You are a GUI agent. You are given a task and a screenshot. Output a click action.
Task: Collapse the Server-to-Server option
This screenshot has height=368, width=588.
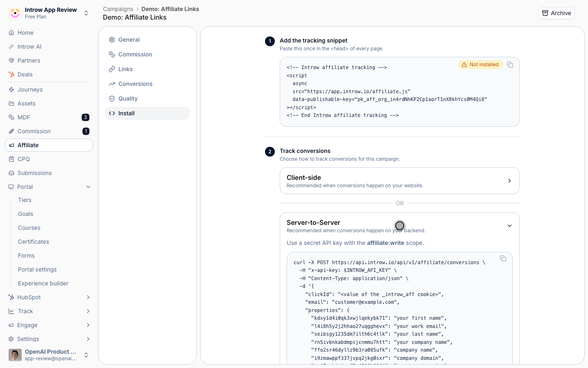coord(510,226)
